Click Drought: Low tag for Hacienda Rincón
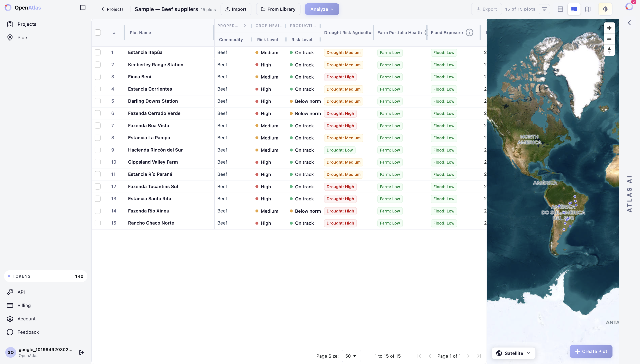 339,150
